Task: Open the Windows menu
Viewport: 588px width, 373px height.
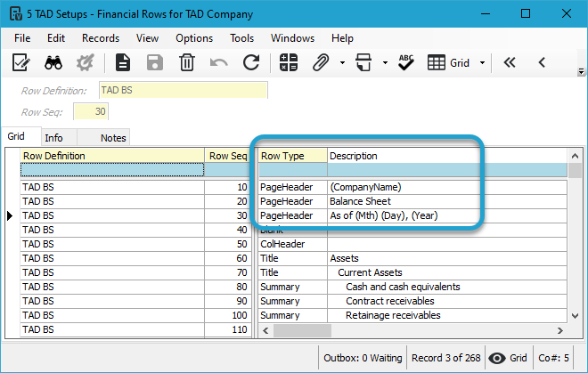Action: pyautogui.click(x=292, y=38)
